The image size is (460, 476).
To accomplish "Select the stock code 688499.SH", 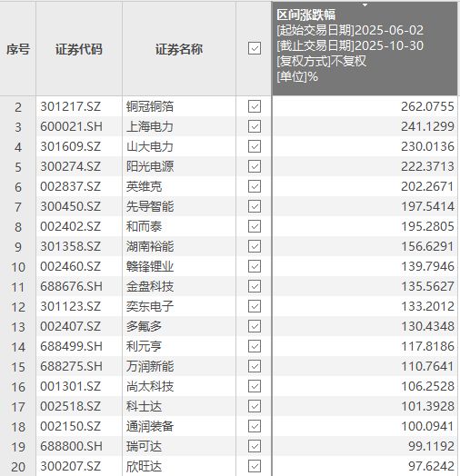I will coord(72,346).
